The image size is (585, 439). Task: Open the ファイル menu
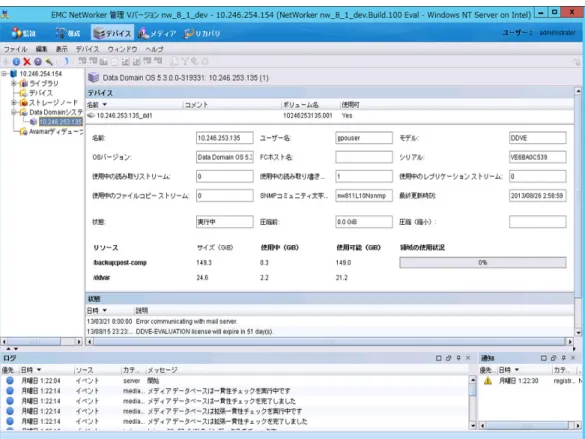15,49
